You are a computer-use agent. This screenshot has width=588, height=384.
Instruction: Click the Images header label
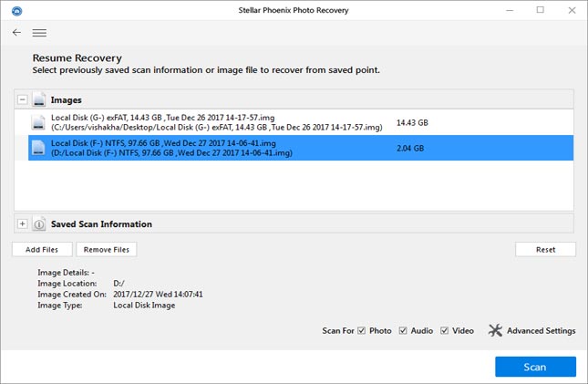point(67,100)
